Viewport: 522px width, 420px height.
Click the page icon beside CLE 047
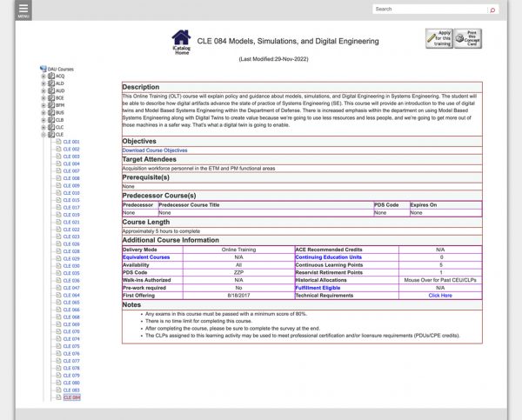pyautogui.click(x=58, y=288)
